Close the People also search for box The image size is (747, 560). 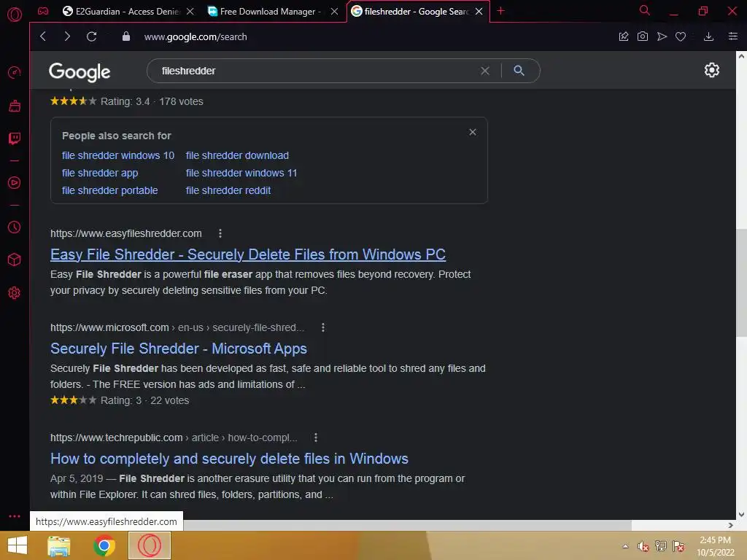pos(473,132)
